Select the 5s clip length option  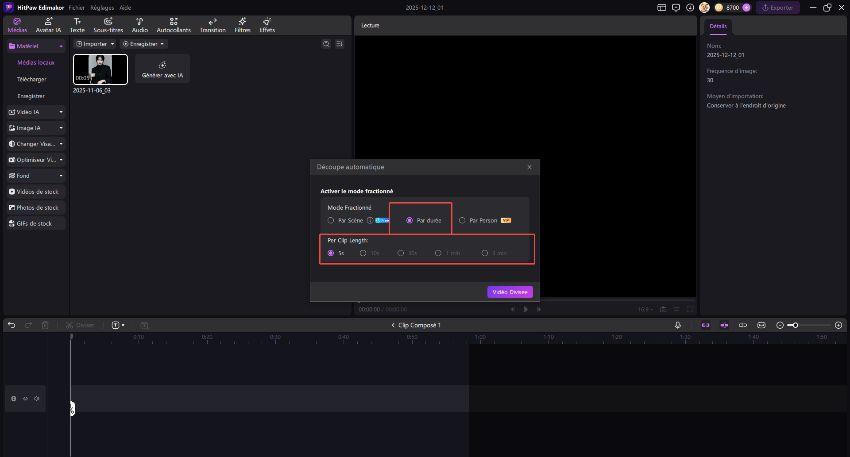[331, 253]
